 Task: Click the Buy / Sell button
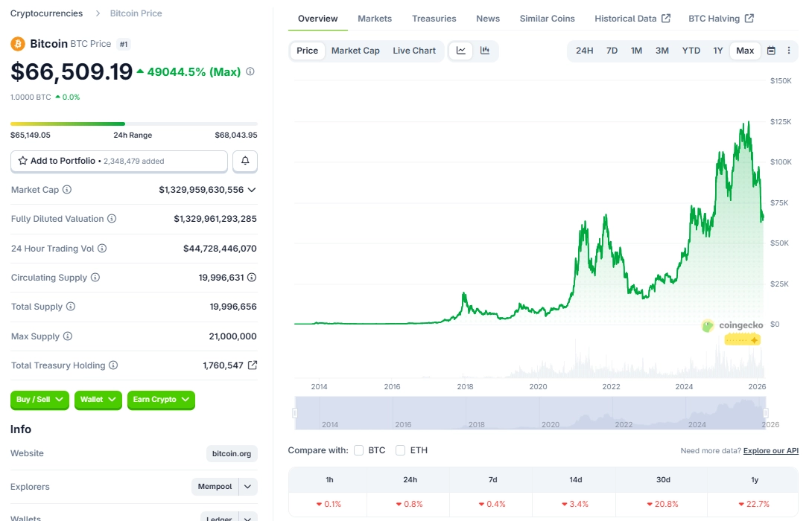point(39,400)
